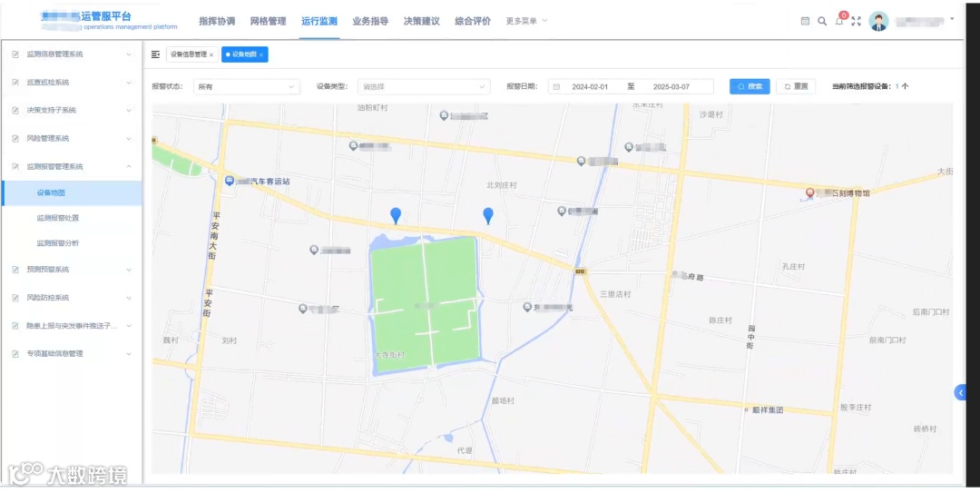The height and width of the screenshot is (493, 980).
Task: Open 指挥协调 top menu
Action: [217, 21]
